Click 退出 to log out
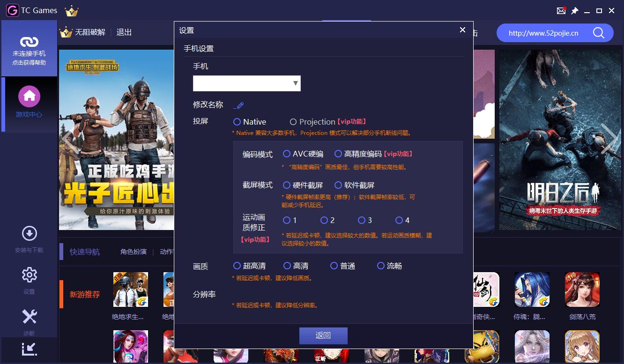This screenshot has width=624, height=364. coord(125,32)
